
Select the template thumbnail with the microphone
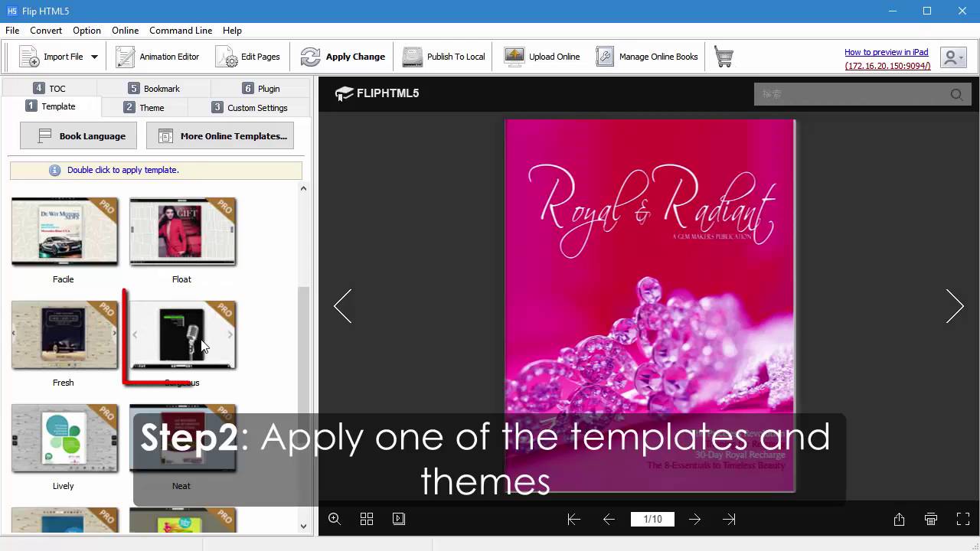click(182, 335)
